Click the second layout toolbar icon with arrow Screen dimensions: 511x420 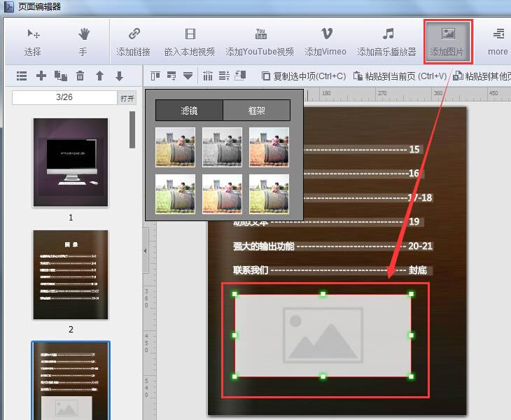[171, 76]
